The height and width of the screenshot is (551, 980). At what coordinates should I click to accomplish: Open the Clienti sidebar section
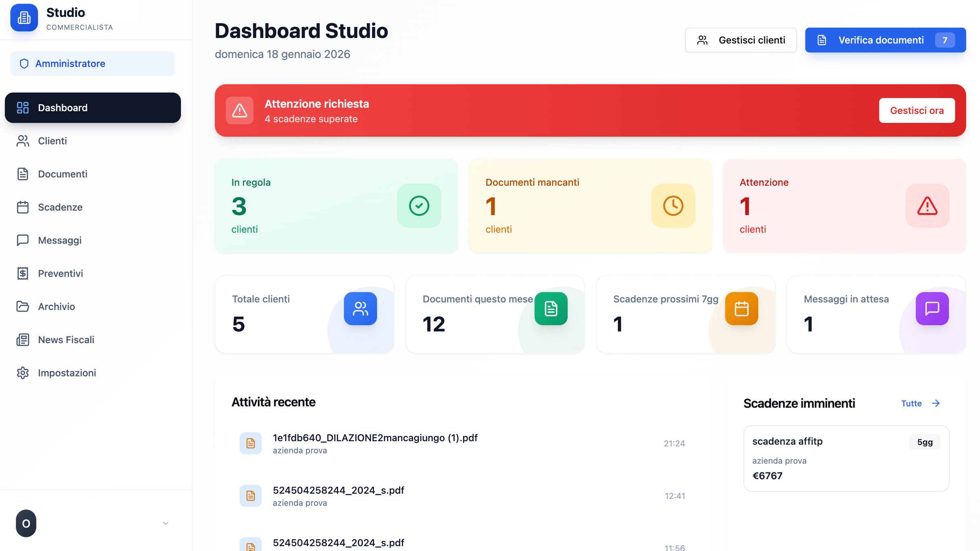pos(52,141)
